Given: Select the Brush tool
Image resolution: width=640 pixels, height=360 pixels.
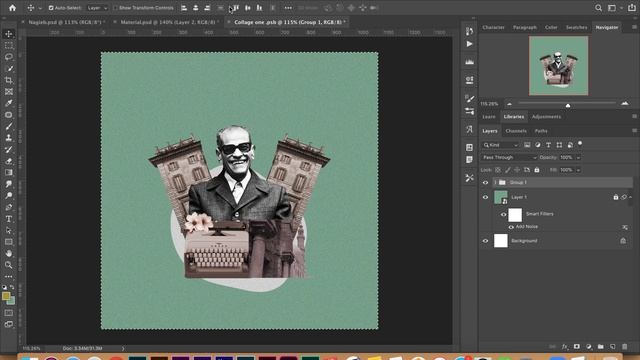Looking at the screenshot, I should pos(9,126).
